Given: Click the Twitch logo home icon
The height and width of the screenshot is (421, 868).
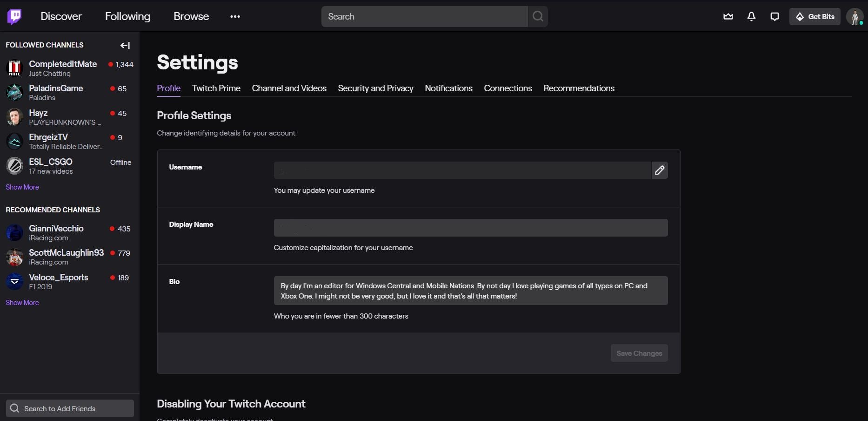Looking at the screenshot, I should [14, 17].
